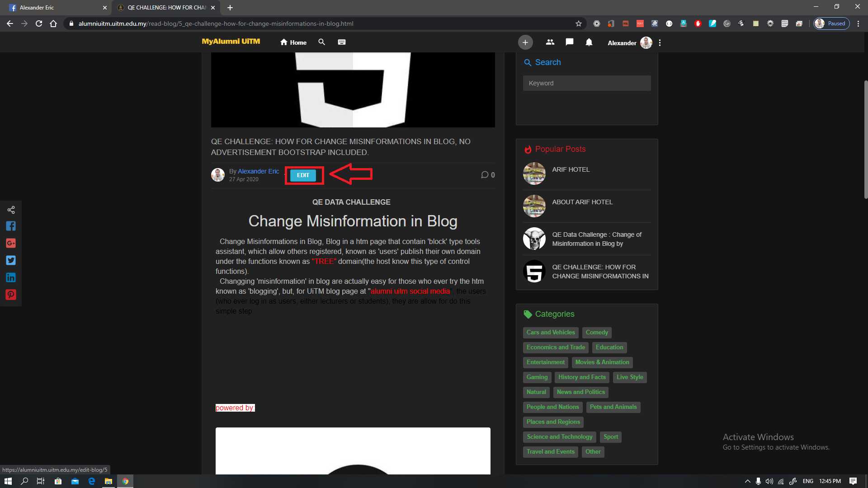Screen dimensions: 868x488
Task: Open QE Data Challenge popular post
Action: (597, 239)
